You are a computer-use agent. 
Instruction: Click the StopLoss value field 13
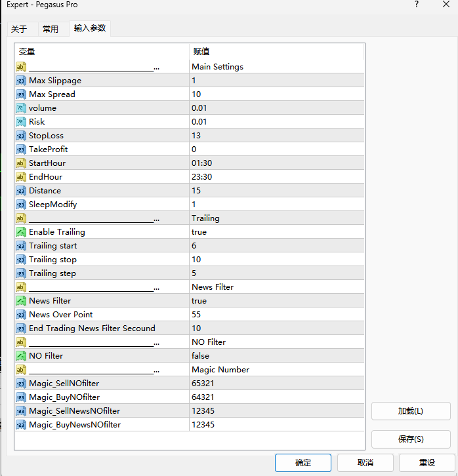coord(196,136)
